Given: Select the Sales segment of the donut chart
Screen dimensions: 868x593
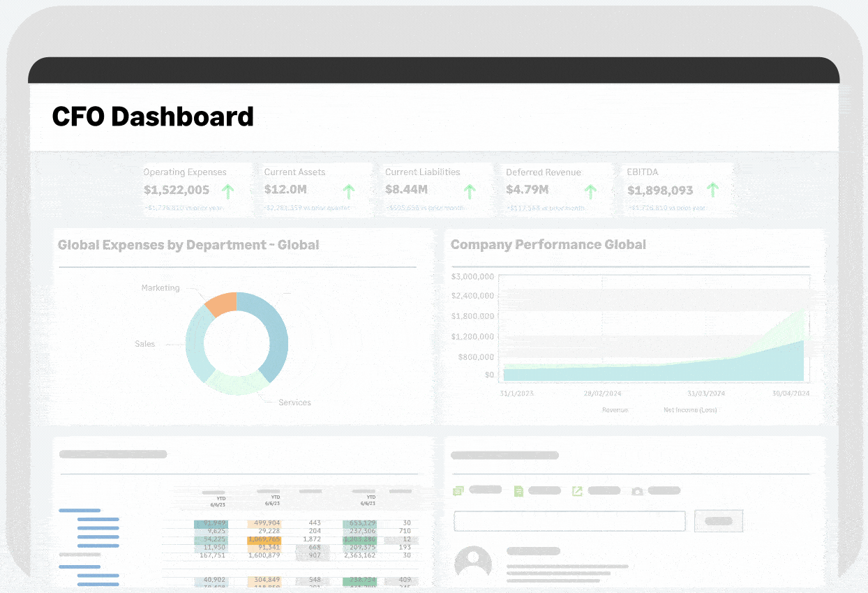Looking at the screenshot, I should coord(193,342).
